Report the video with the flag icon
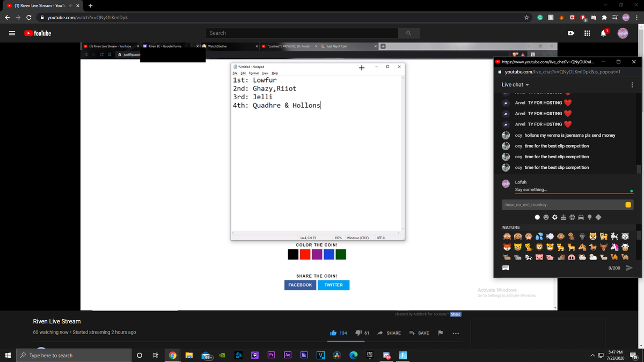The width and height of the screenshot is (644, 362). tap(441, 333)
